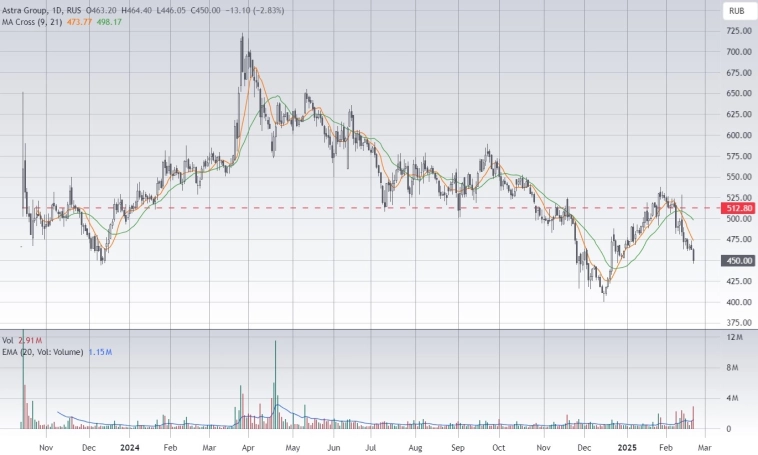Click the 2024 label on time axis

(130, 447)
